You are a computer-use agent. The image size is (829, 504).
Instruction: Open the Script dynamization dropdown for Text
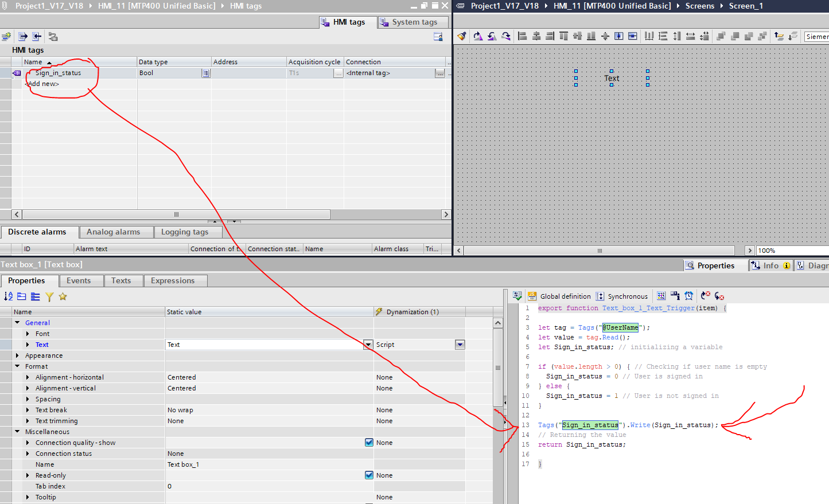(460, 345)
